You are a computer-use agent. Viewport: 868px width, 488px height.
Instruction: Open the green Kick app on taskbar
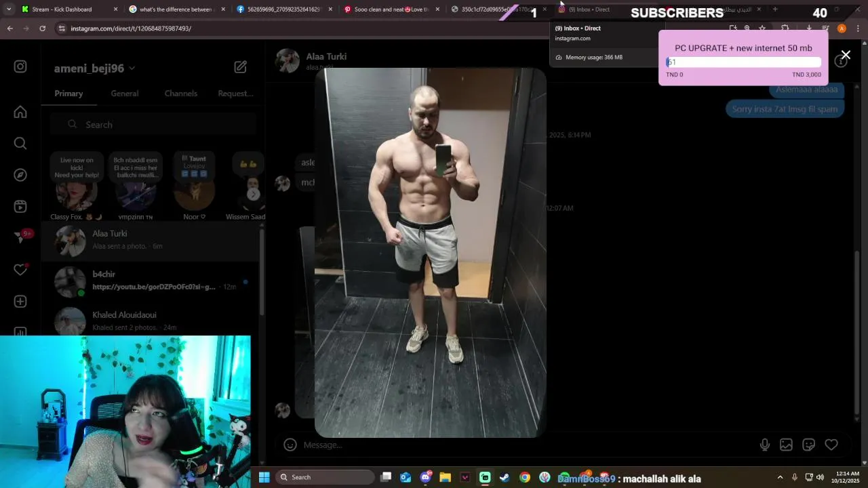click(x=485, y=477)
